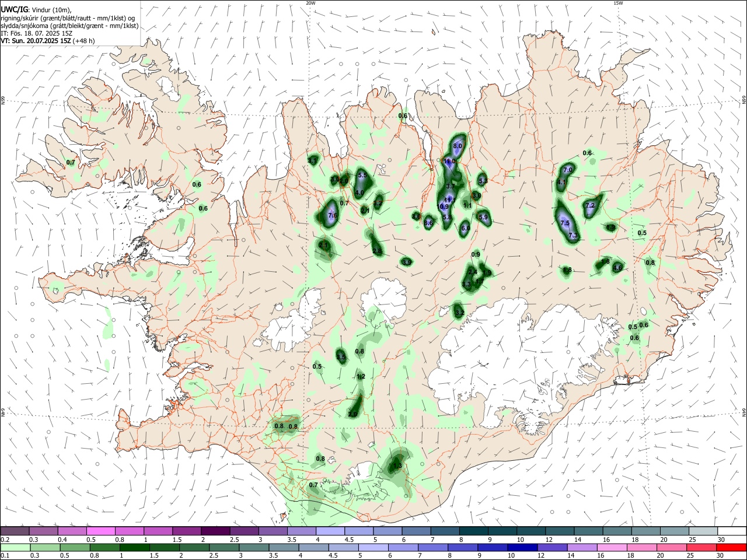
Task: Click the 7.3 precipitation value on map
Action: 573,235
